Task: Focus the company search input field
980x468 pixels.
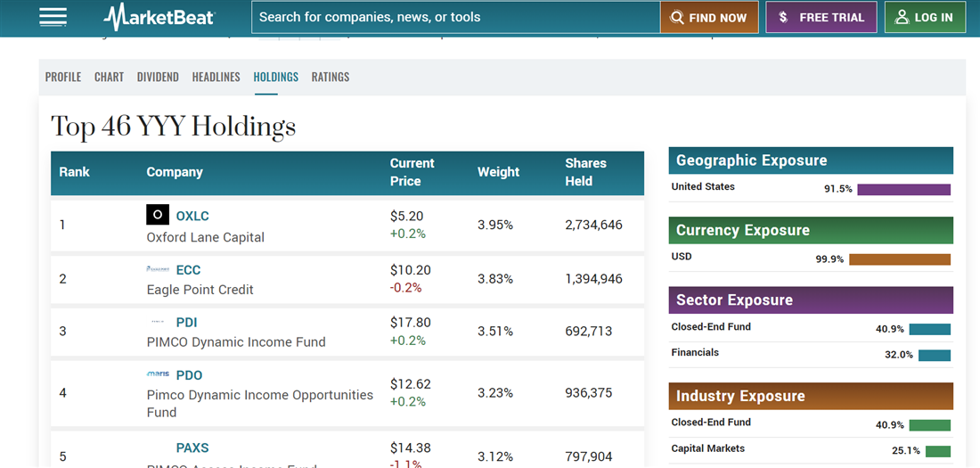Action: pos(454,17)
